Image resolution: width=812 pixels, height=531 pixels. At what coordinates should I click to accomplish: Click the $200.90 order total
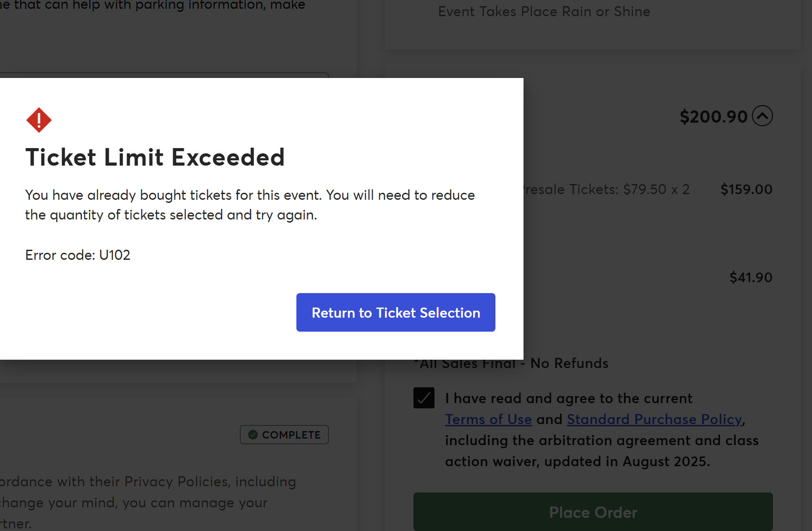coord(713,117)
